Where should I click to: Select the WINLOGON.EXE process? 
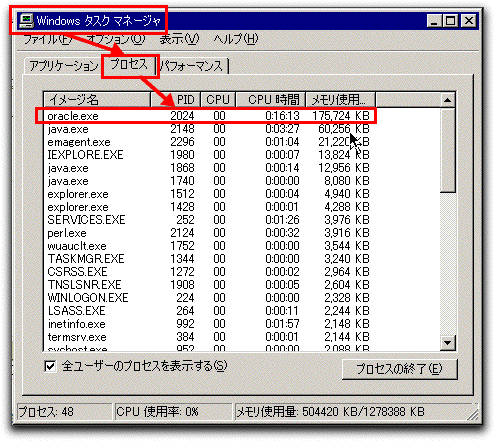(208, 298)
